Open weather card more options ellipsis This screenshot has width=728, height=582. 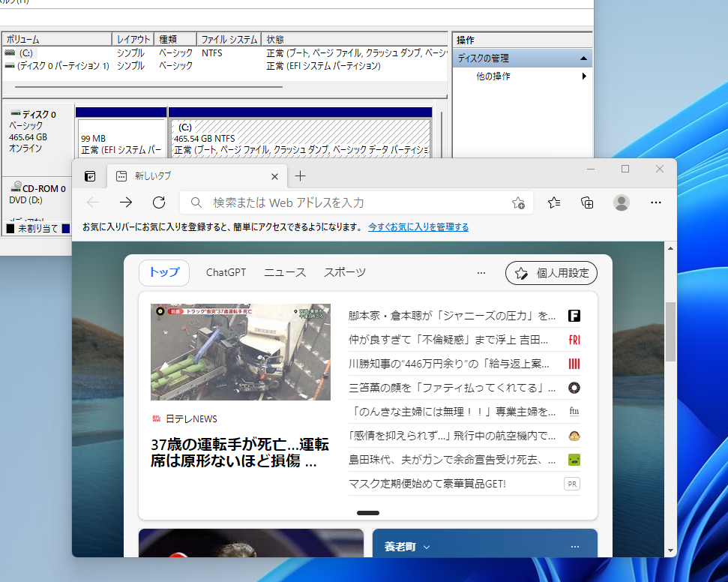[575, 547]
